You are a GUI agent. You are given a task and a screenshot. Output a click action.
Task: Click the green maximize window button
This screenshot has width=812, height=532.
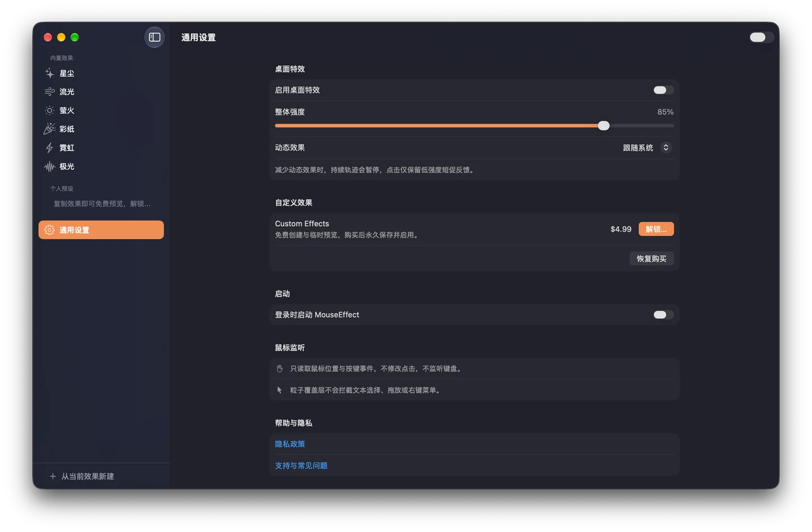point(74,37)
